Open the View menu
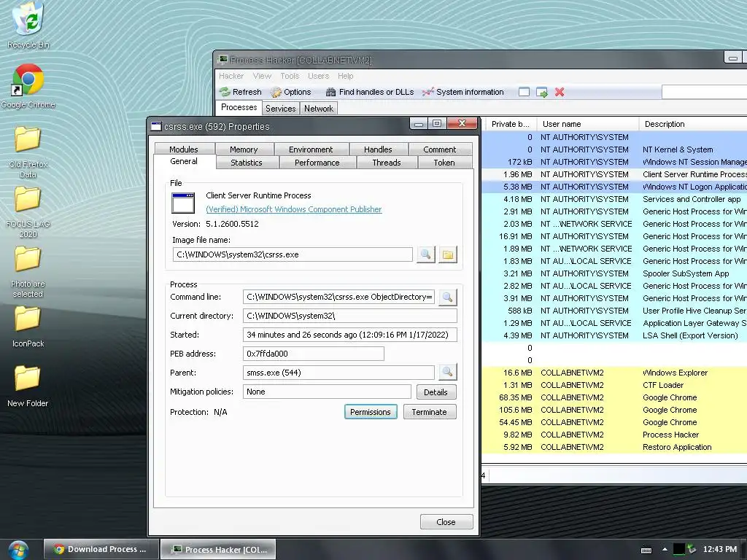 pyautogui.click(x=262, y=76)
